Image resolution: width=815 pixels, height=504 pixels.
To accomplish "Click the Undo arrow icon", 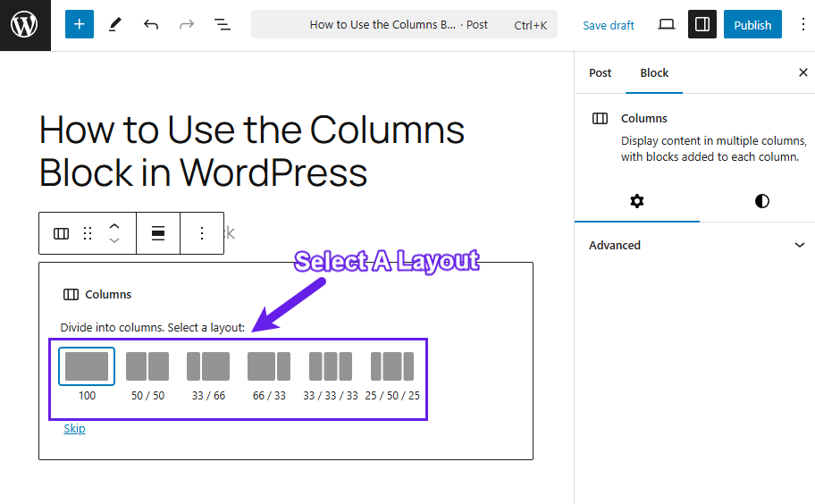I will (151, 25).
